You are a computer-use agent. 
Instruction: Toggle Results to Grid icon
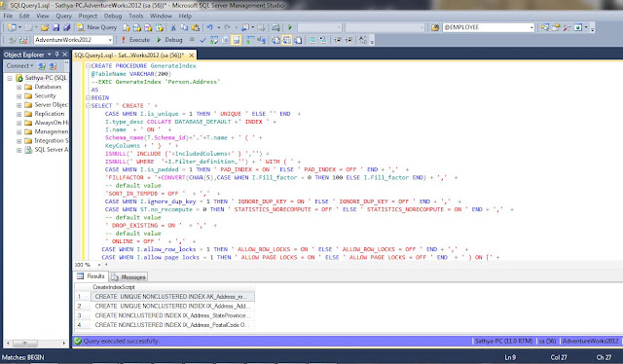coord(287,40)
